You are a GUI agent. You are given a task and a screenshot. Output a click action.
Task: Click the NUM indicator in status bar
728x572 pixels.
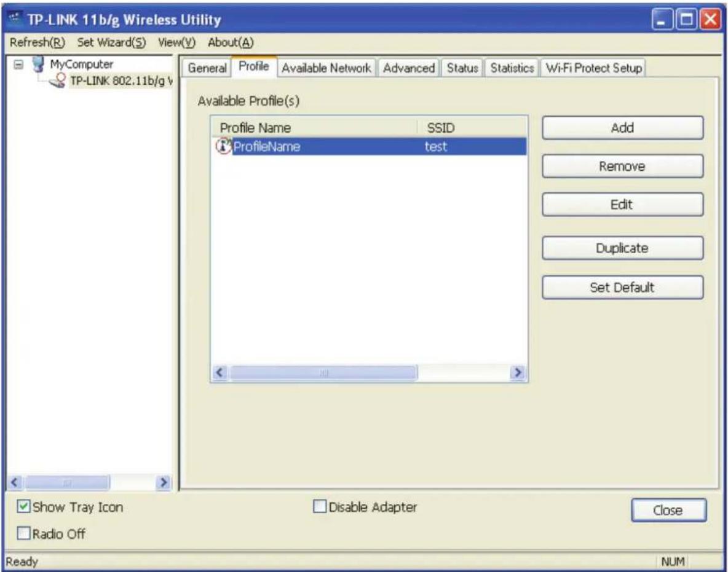pyautogui.click(x=673, y=562)
